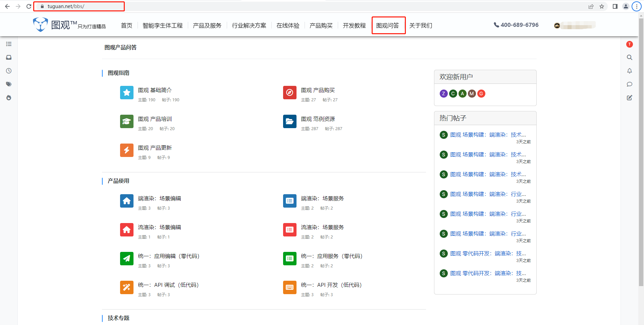Click the red home icon for 流渲染 场景编辑
The image size is (644, 325).
pos(127,230)
